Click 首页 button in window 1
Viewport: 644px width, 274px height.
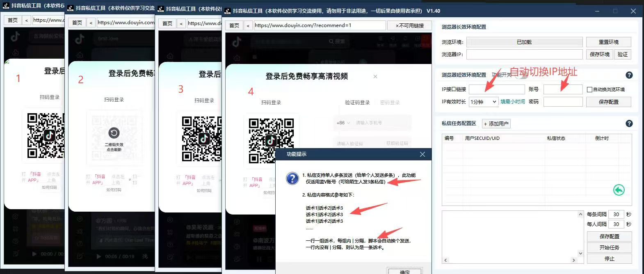[x=13, y=20]
